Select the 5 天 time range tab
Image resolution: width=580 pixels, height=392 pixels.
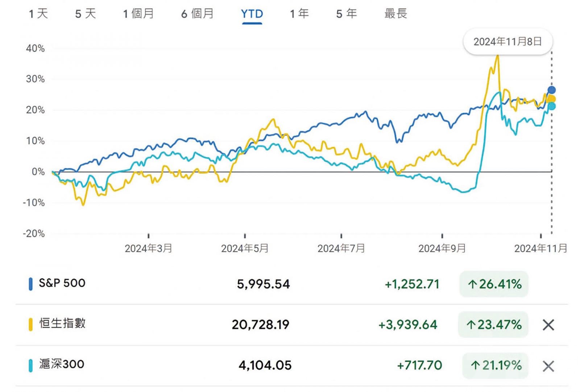click(86, 14)
